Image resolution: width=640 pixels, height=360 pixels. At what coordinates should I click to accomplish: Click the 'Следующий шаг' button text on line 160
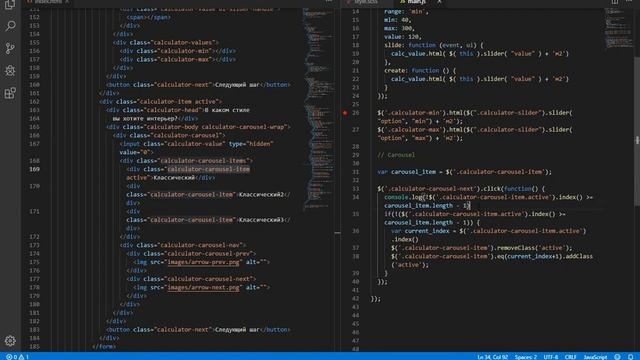point(237,85)
